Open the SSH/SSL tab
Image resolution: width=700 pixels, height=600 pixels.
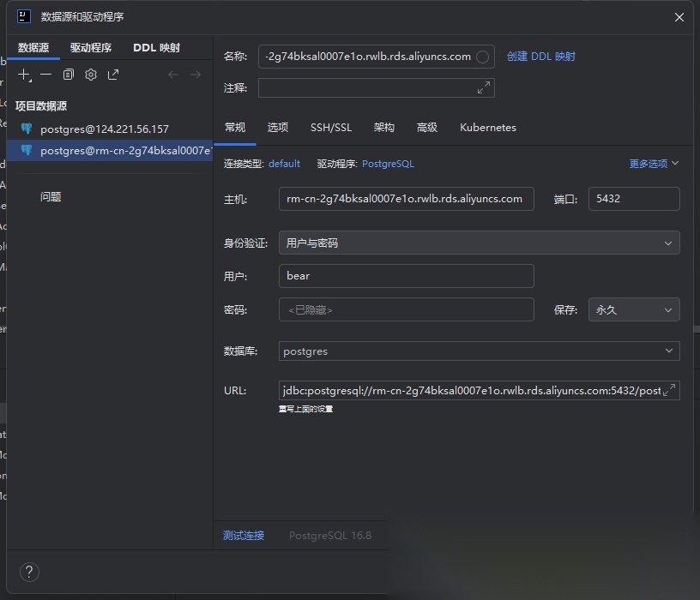[331, 128]
